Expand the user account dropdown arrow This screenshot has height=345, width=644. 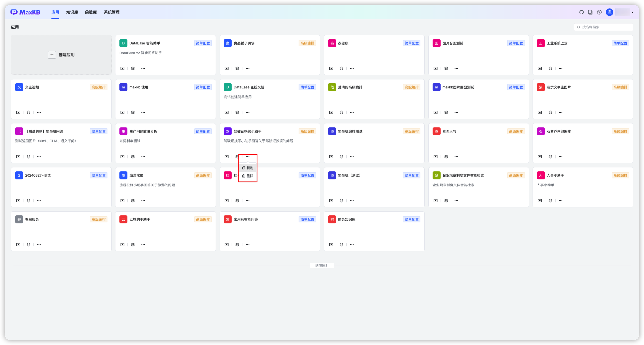pos(633,12)
